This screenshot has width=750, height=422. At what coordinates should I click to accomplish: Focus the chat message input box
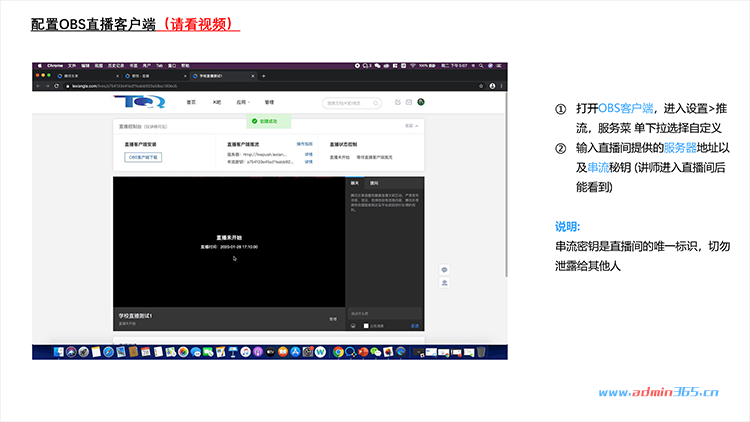point(385,314)
